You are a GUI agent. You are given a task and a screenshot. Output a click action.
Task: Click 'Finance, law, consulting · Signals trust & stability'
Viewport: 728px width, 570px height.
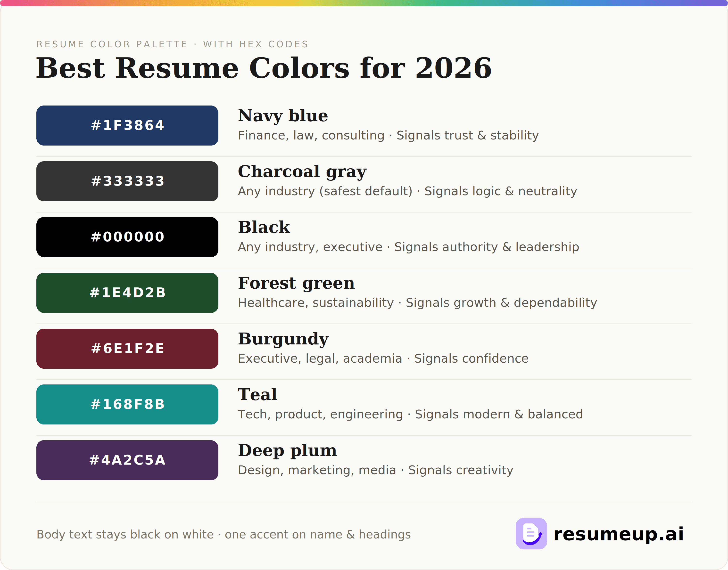388,136
